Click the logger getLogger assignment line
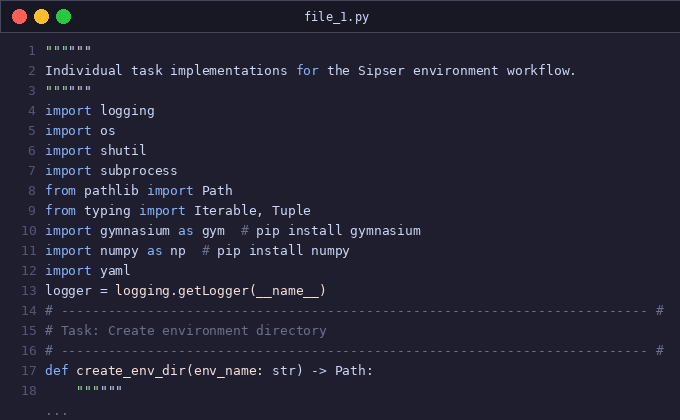680x420 pixels. pos(186,291)
